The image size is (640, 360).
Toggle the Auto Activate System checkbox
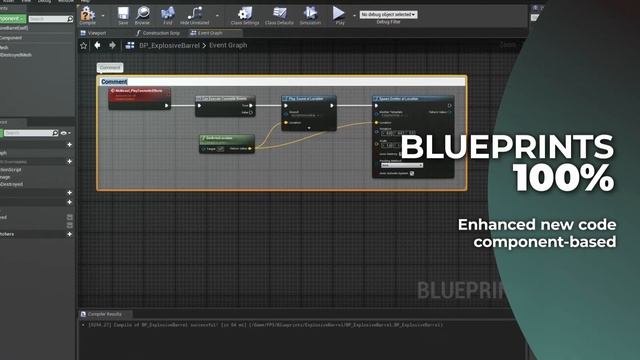[412, 173]
